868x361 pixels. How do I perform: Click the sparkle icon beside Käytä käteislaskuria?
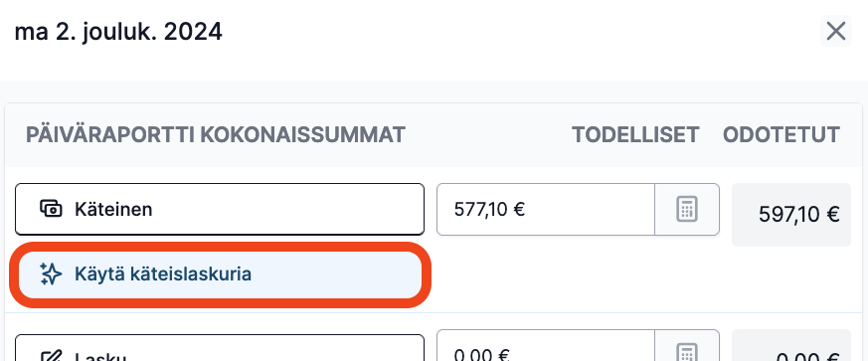(x=51, y=274)
